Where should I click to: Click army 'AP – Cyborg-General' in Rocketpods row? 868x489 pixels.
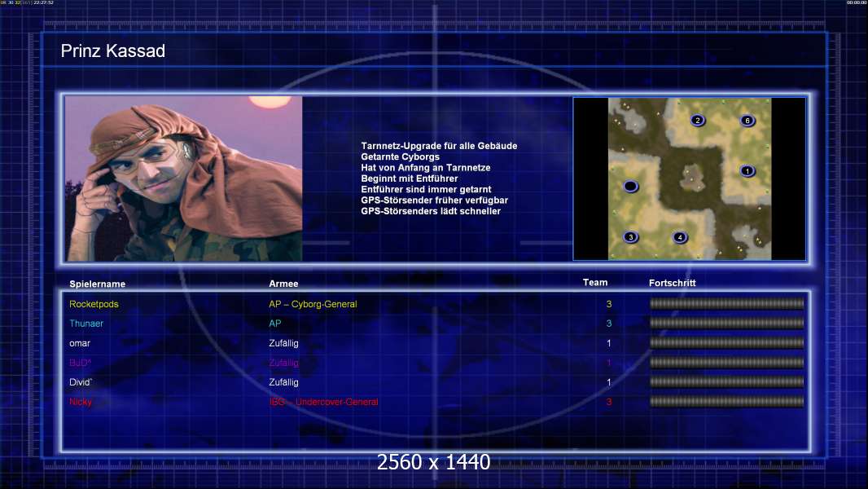313,304
